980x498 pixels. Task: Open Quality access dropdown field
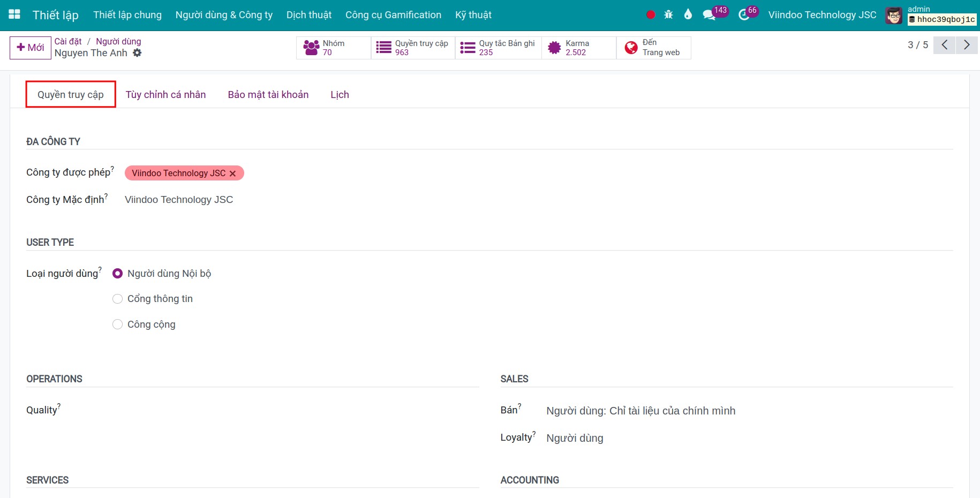[x=275, y=410]
